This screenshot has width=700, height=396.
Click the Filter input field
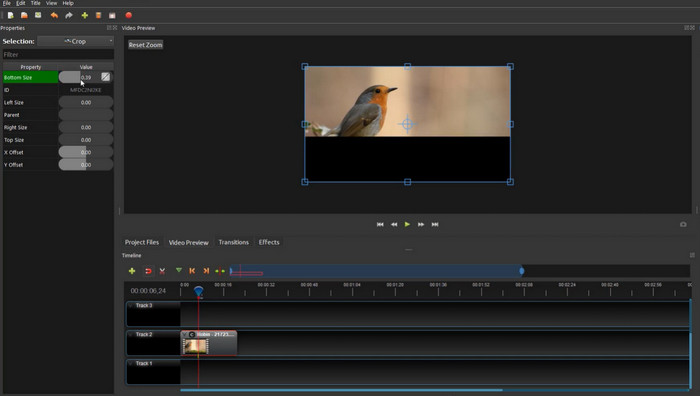[58, 54]
